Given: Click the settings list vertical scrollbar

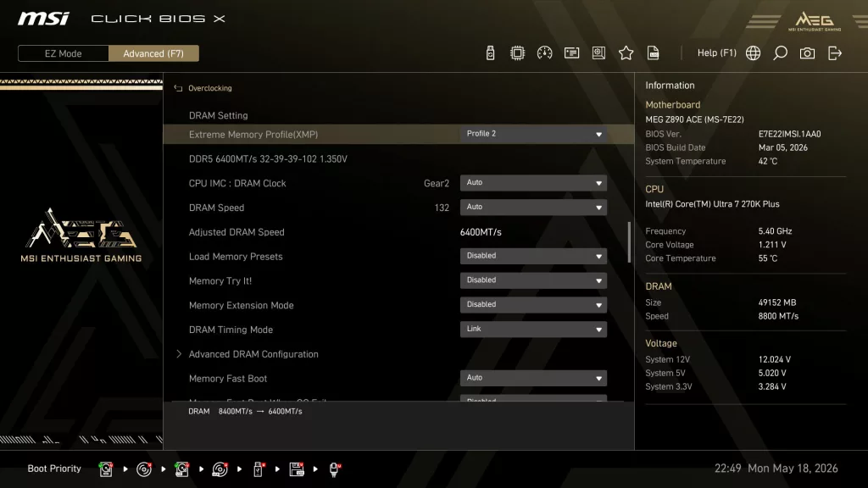Looking at the screenshot, I should 629,242.
